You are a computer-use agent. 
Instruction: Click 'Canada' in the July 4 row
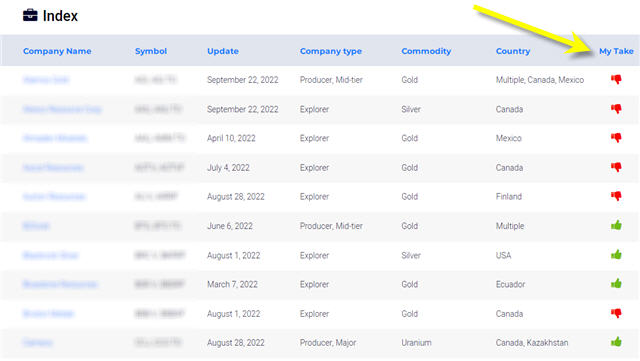tap(509, 168)
